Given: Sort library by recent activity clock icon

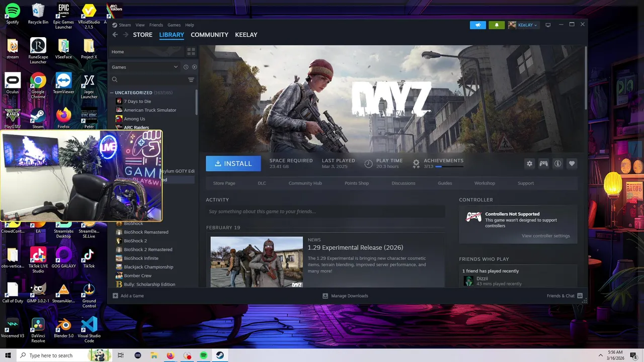Looking at the screenshot, I should (x=186, y=67).
